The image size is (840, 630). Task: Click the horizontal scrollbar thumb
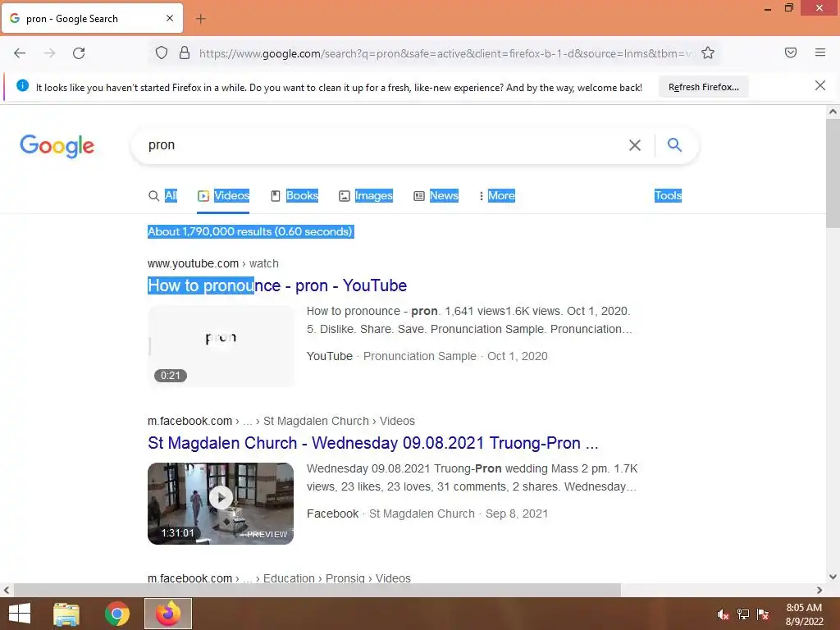[x=317, y=591]
